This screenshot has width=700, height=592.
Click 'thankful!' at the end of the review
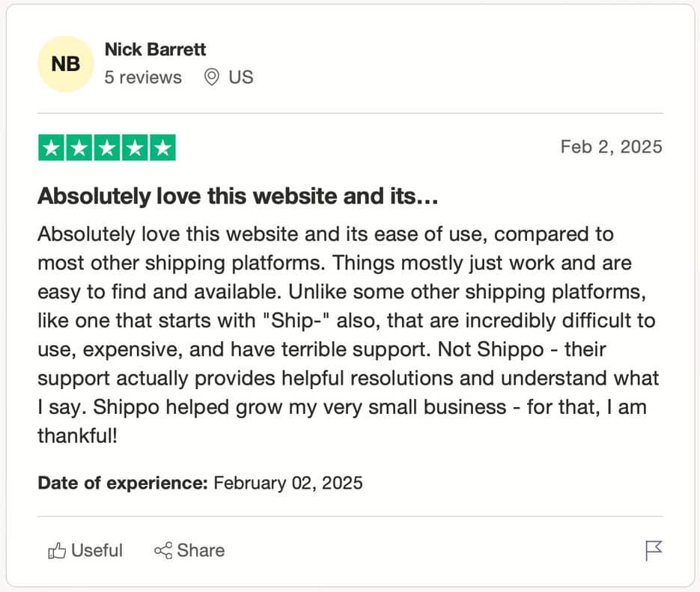pos(77,436)
